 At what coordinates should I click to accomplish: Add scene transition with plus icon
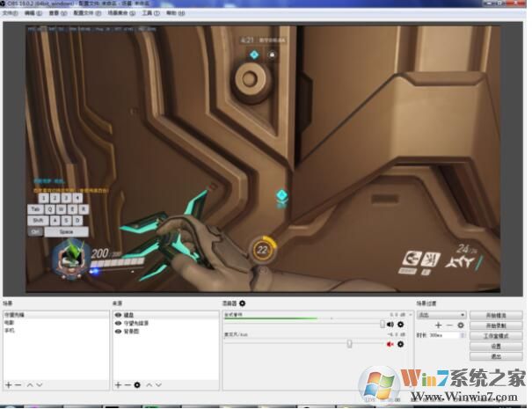click(439, 325)
